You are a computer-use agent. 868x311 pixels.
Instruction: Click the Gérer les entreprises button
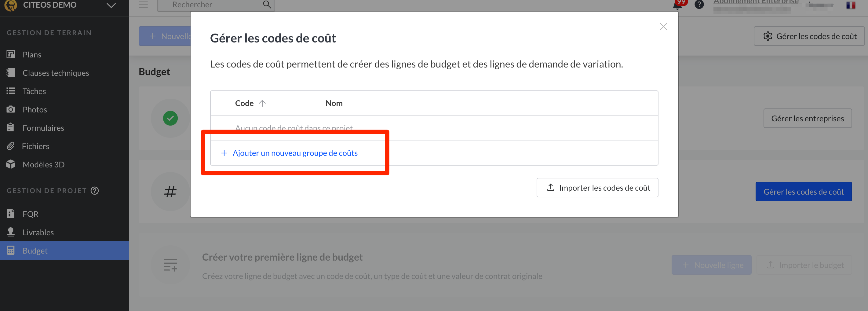807,119
